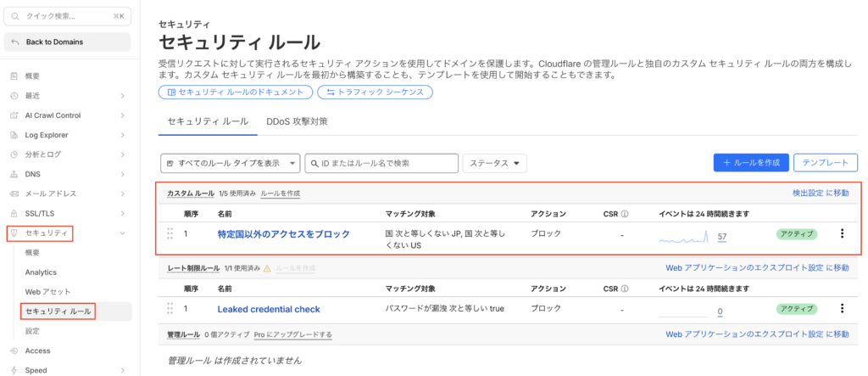Click the アクティブ status badge of country block rule

click(797, 233)
